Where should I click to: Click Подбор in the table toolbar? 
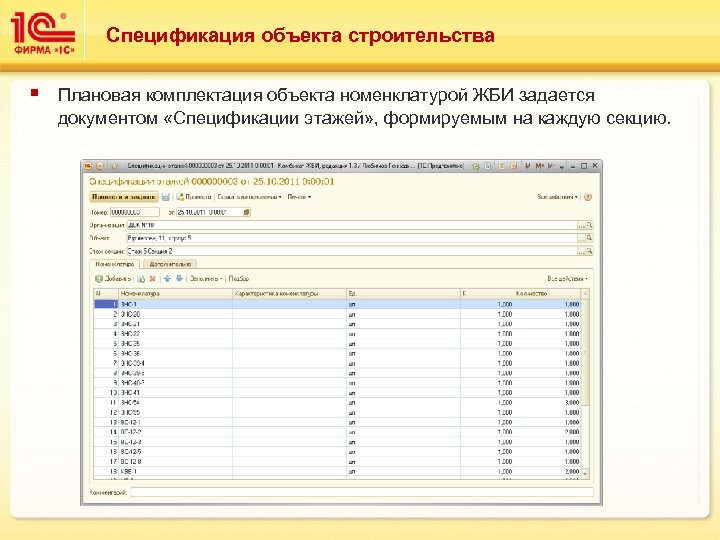[x=239, y=279]
